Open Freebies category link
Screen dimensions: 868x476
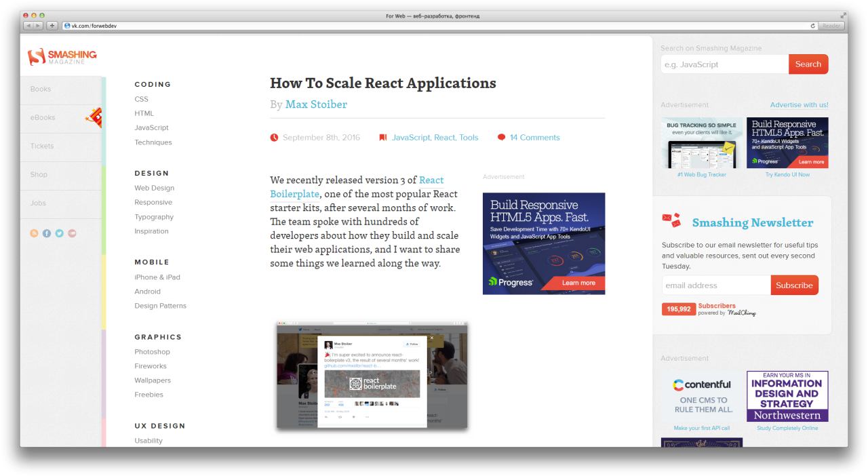pyautogui.click(x=149, y=395)
